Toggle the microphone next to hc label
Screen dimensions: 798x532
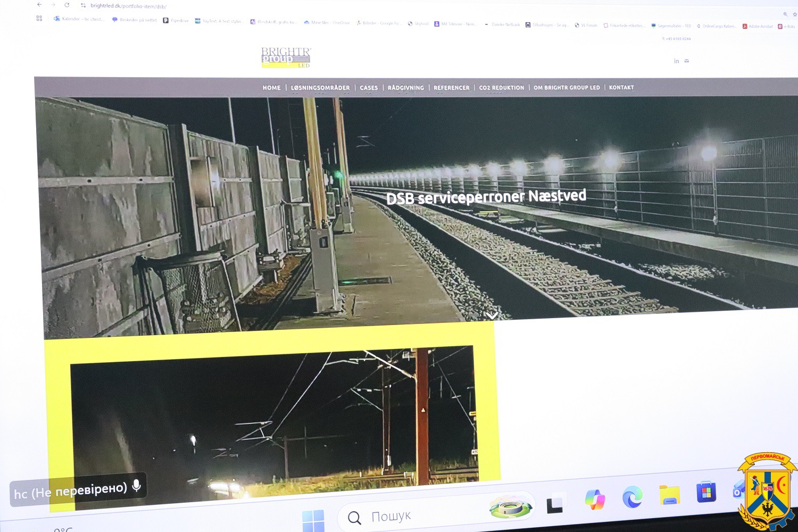pos(137,485)
